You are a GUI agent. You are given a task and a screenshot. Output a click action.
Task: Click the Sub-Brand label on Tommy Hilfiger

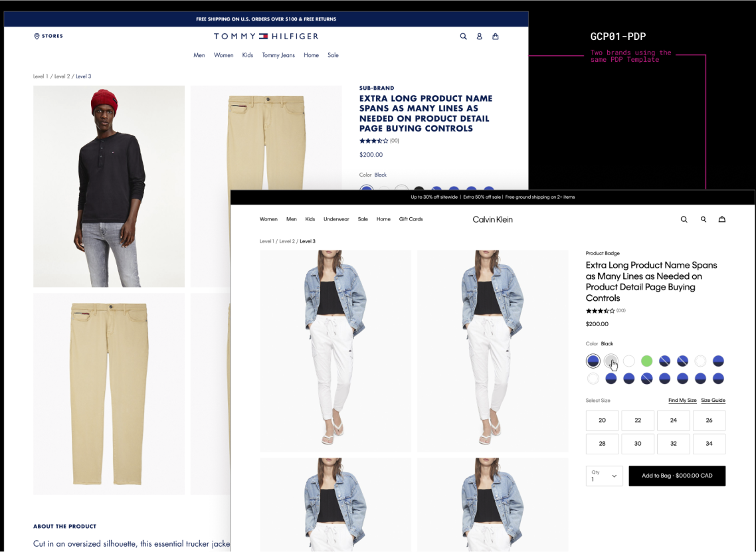coord(377,88)
